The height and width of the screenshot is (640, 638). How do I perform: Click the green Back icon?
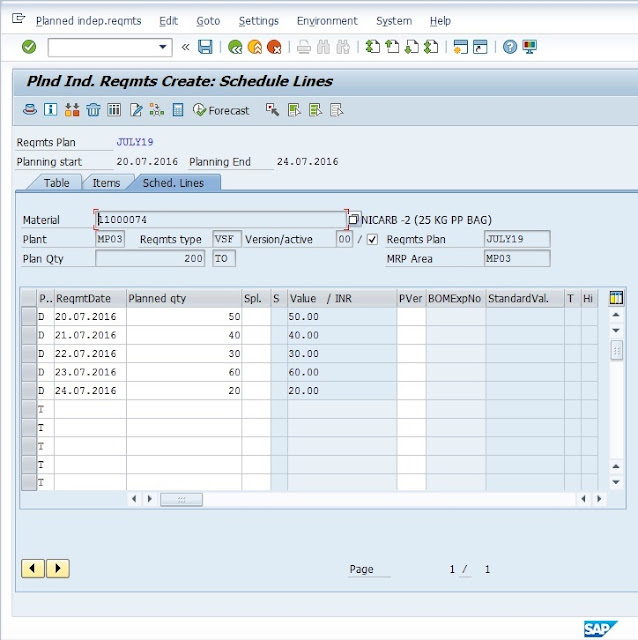click(235, 47)
